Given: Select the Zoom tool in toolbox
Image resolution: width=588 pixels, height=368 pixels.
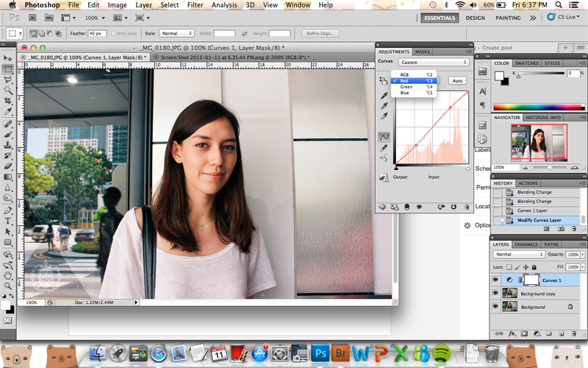Looking at the screenshot, I should pyautogui.click(x=7, y=286).
